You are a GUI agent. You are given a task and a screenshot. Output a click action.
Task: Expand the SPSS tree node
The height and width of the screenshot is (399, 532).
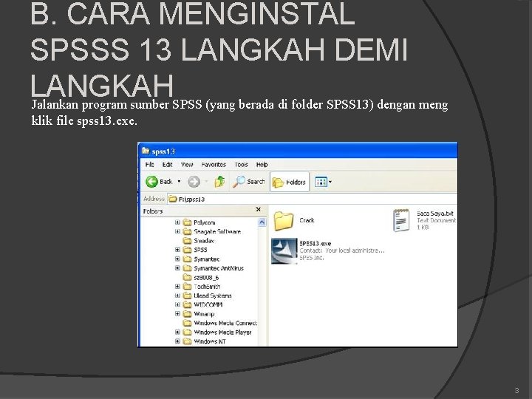click(x=177, y=250)
